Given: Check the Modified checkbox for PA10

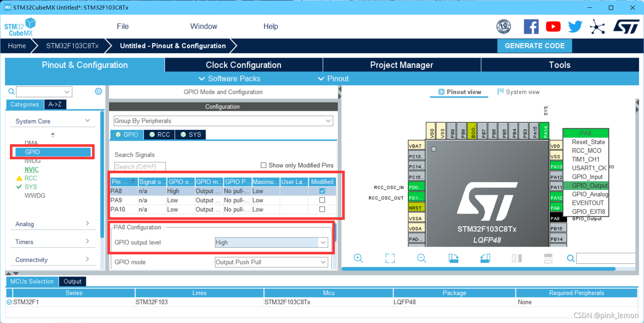Looking at the screenshot, I should (322, 209).
